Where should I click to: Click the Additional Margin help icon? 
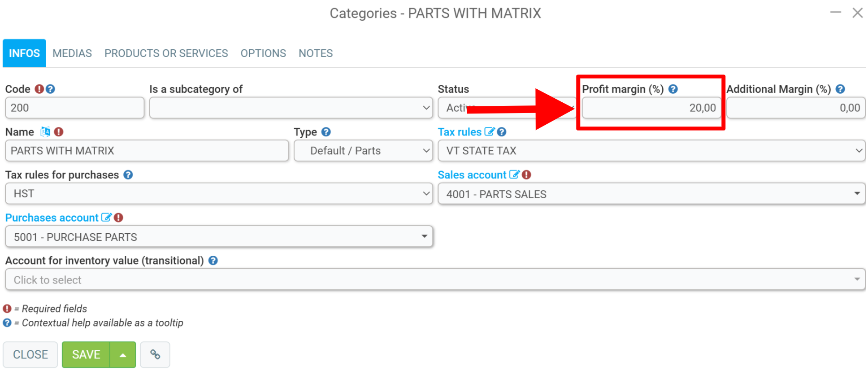pyautogui.click(x=840, y=89)
